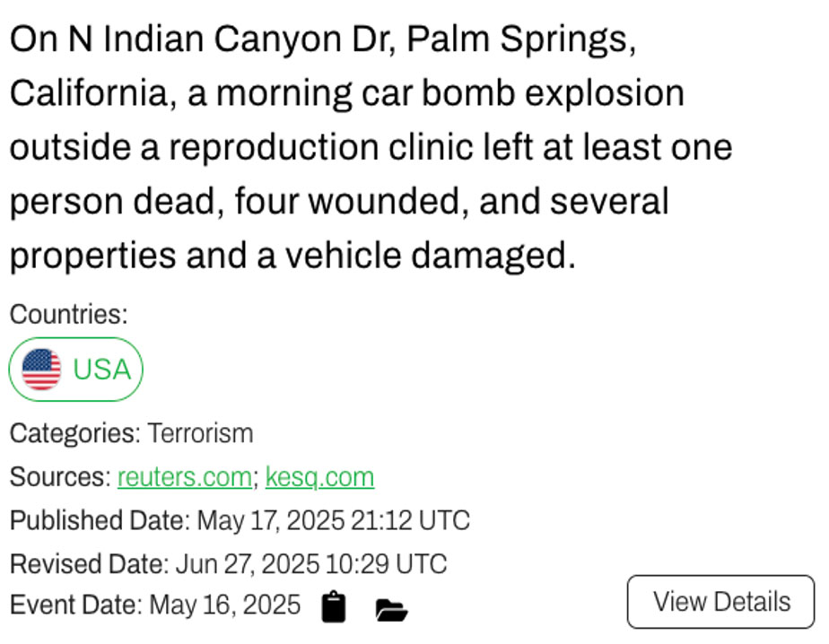Select the USA country label text

101,370
